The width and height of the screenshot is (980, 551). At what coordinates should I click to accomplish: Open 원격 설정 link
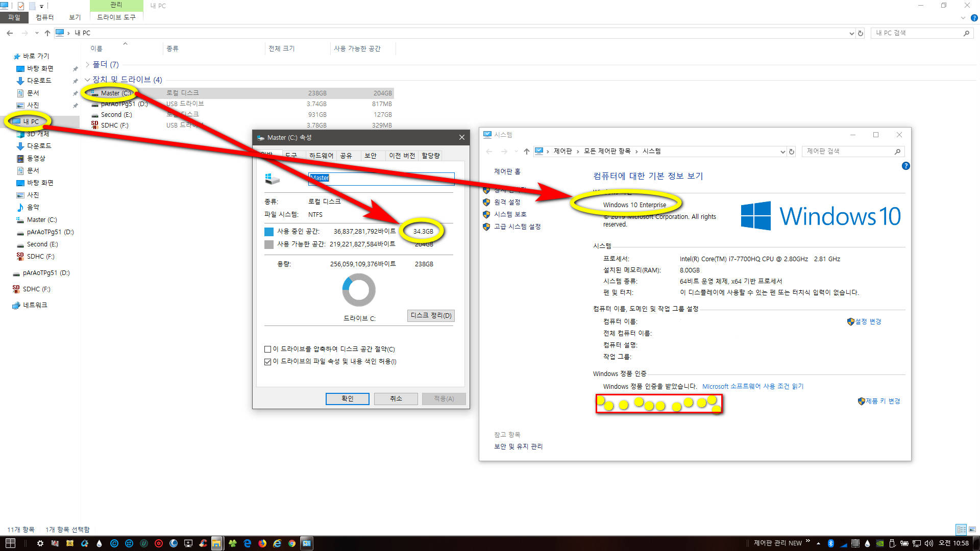(x=507, y=202)
